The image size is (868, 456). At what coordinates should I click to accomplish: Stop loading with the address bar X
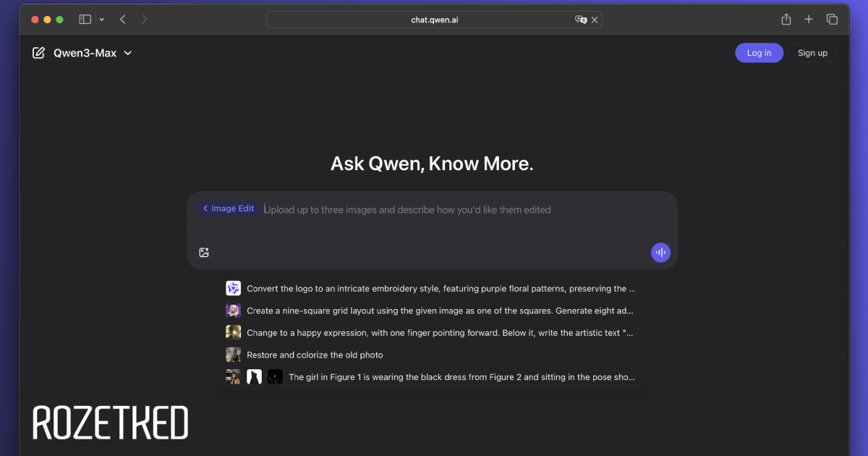[x=595, y=20]
